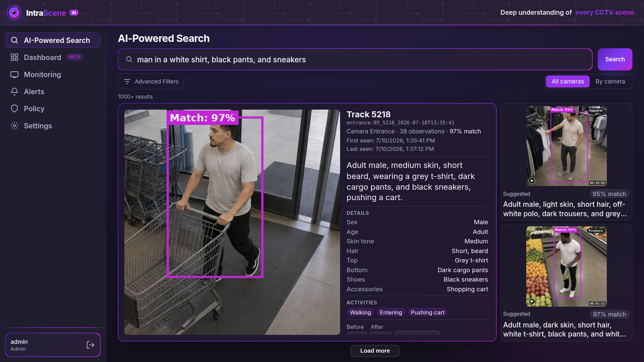Image resolution: width=644 pixels, height=362 pixels.
Task: Click the Settings gear icon
Action: [14, 125]
